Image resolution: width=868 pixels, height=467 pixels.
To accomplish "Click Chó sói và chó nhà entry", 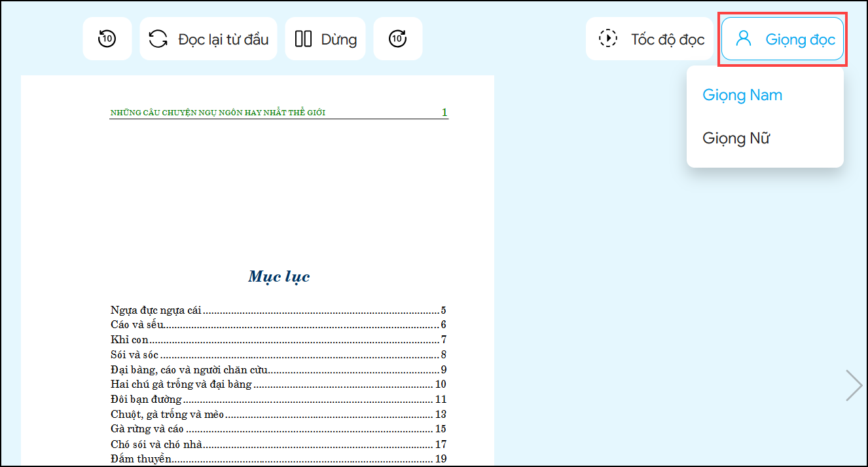I will (x=156, y=445).
